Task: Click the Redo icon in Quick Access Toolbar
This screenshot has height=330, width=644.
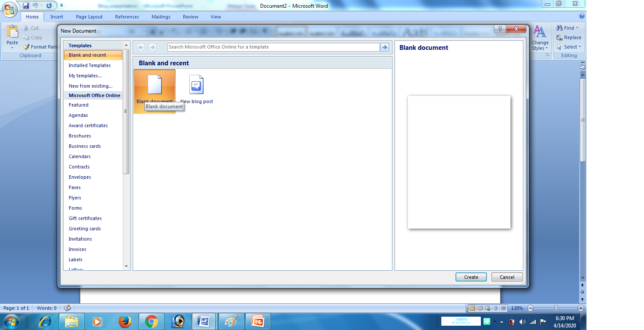Action: (49, 6)
